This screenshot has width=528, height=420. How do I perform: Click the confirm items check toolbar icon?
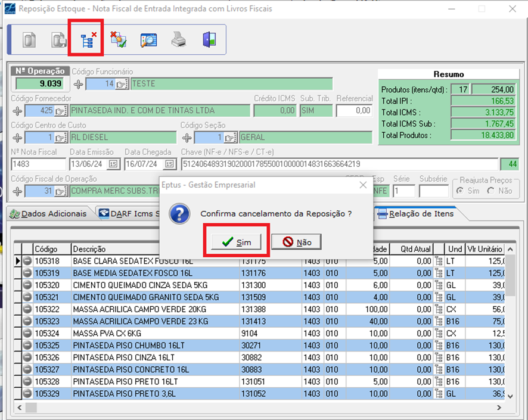(119, 40)
